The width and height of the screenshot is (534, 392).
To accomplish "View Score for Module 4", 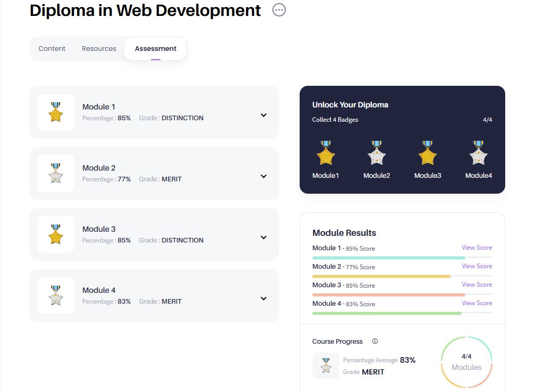I will tap(476, 303).
